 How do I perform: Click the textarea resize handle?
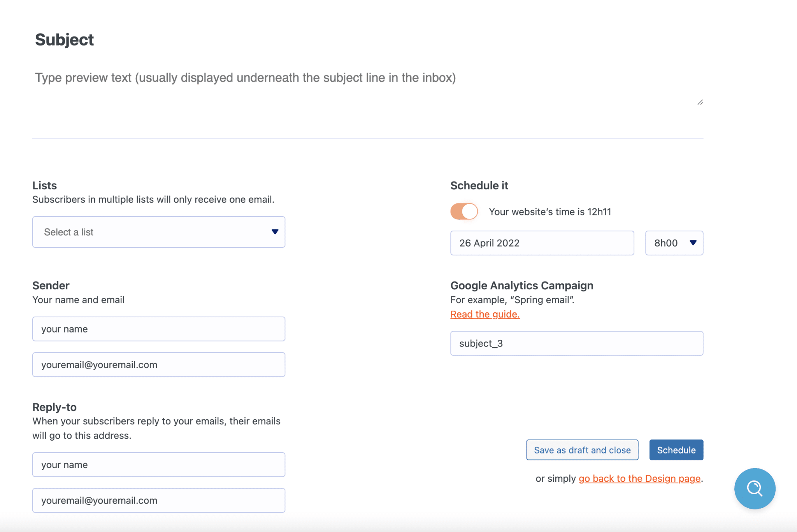click(700, 102)
